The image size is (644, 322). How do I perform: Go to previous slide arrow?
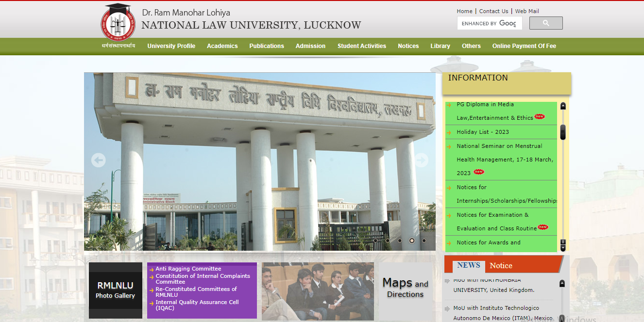pos(99,160)
